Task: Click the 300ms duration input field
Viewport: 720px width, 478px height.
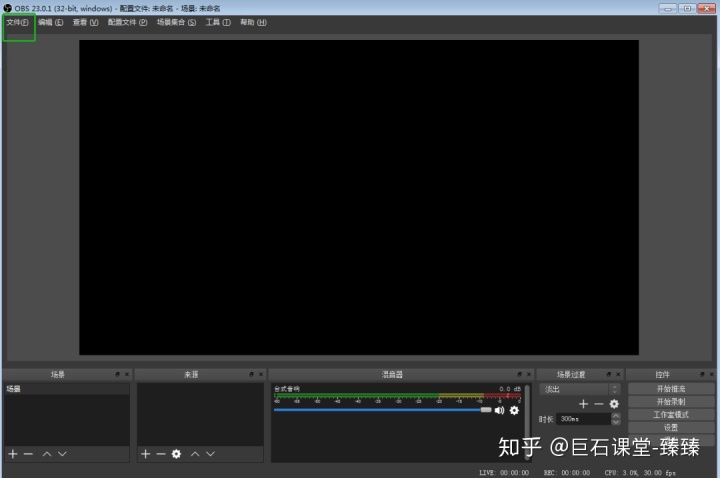Action: click(x=584, y=419)
